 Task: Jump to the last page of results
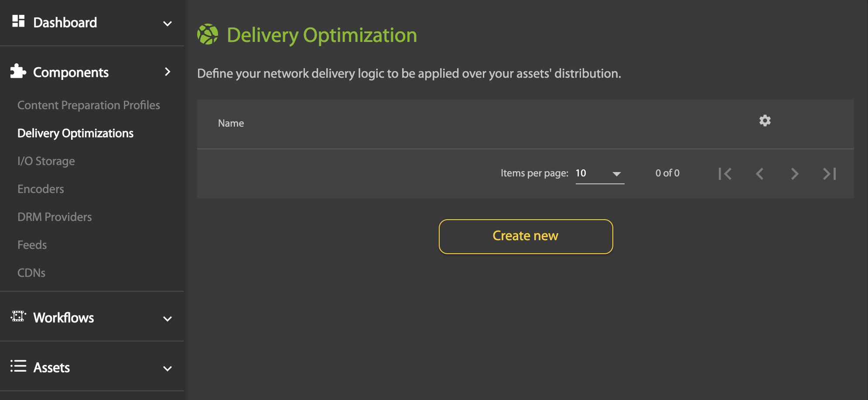829,174
